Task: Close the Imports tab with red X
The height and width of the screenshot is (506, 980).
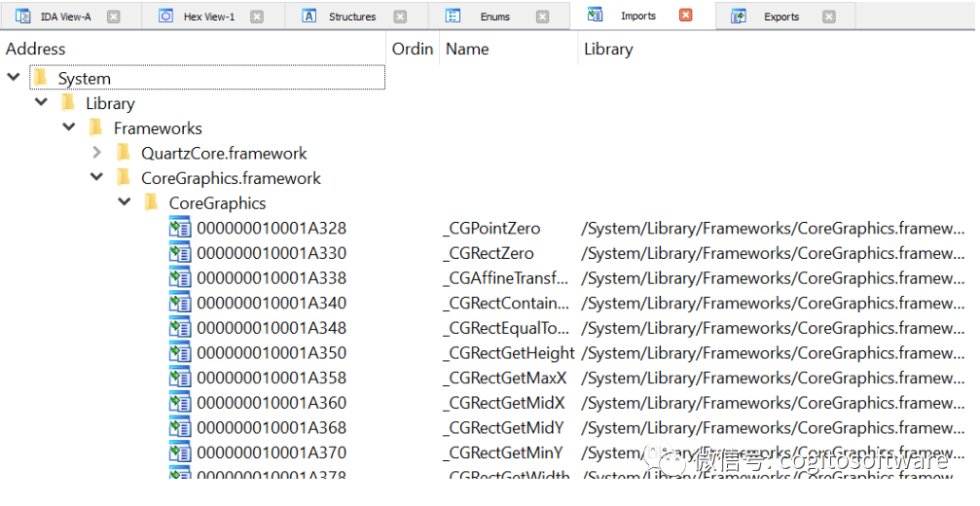Action: tap(686, 15)
